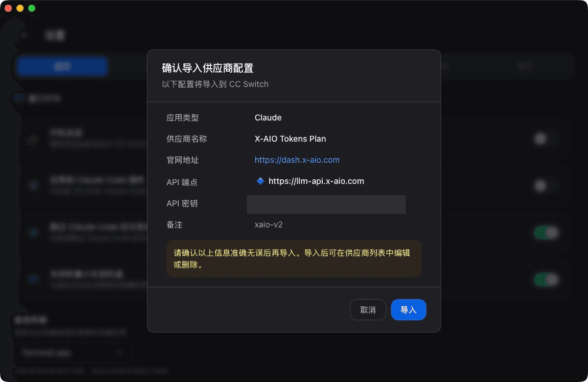Click the 官网地址 label
Viewport: 588px width, 382px height.
point(183,160)
